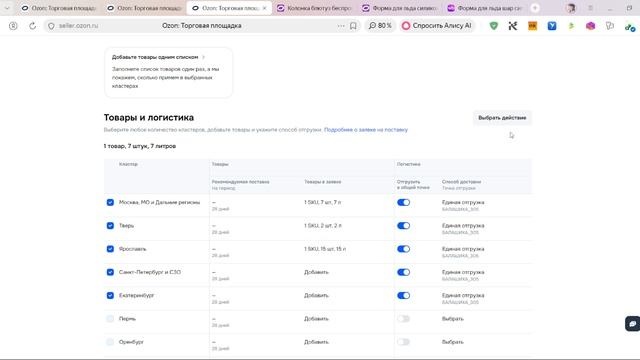
Task: Open the Добавьте товары одним списком card
Action: [x=168, y=72]
